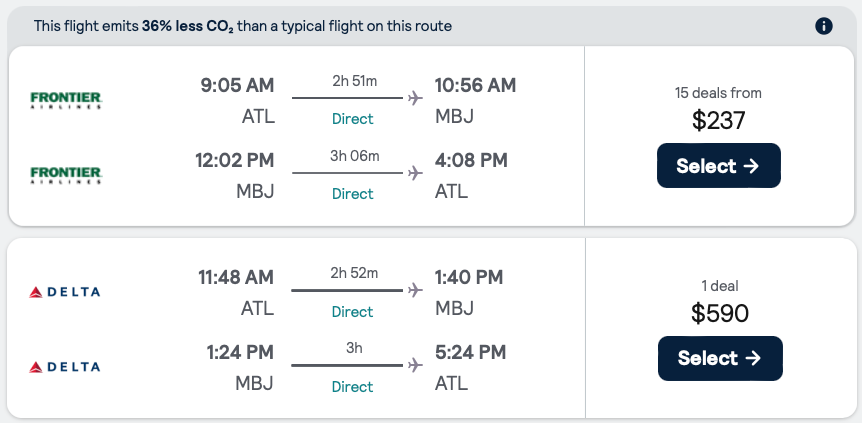The image size is (862, 423).
Task: Select the $590 Delta deal
Action: coord(719,358)
